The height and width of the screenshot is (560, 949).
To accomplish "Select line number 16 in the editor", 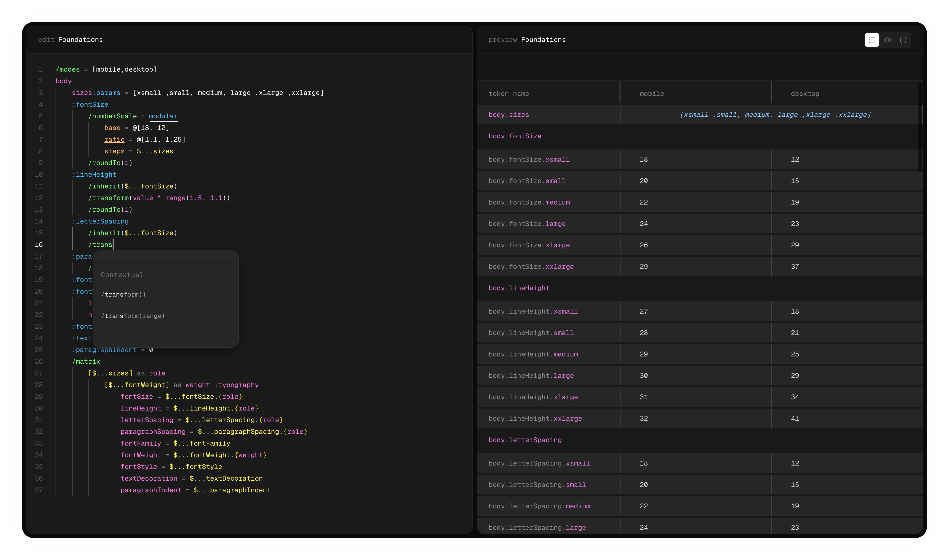I will pos(39,244).
